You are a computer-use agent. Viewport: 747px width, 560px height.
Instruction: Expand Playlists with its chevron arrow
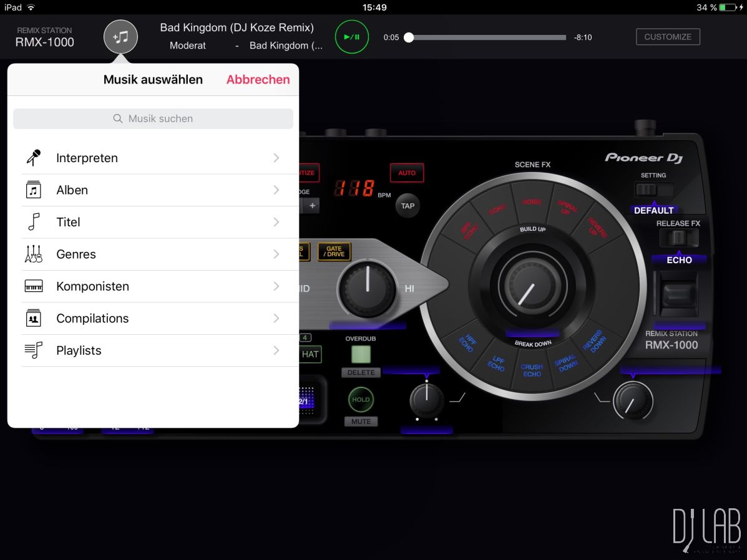click(276, 350)
